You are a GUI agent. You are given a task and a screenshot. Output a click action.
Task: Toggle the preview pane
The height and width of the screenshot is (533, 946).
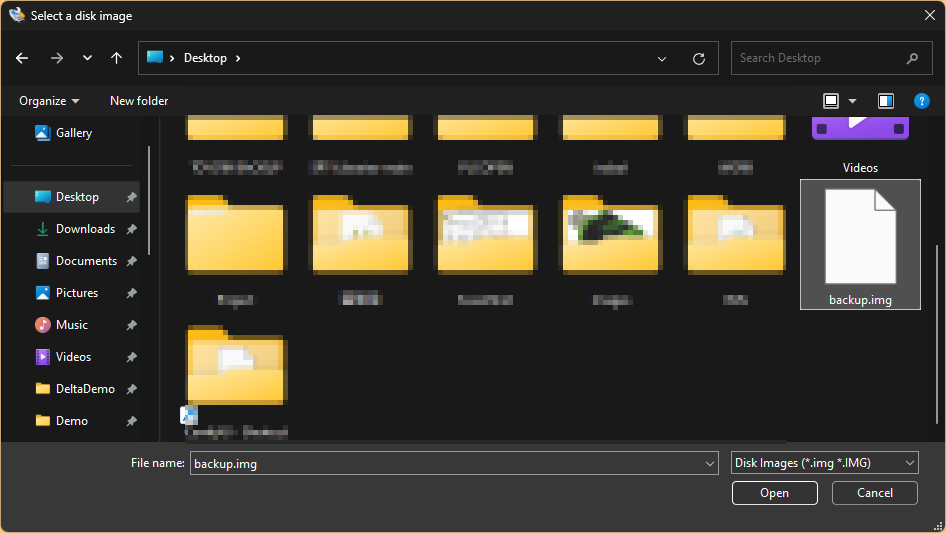coord(886,101)
